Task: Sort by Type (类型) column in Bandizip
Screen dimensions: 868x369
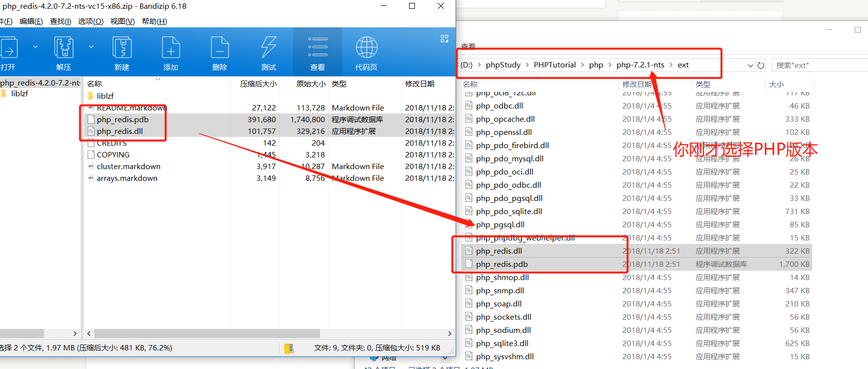Action: click(x=339, y=84)
